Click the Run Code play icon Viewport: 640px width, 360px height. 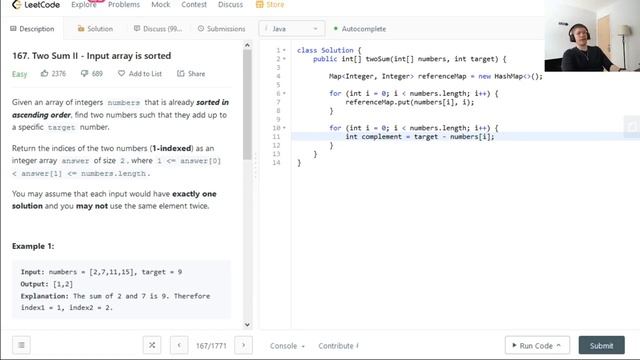point(514,345)
